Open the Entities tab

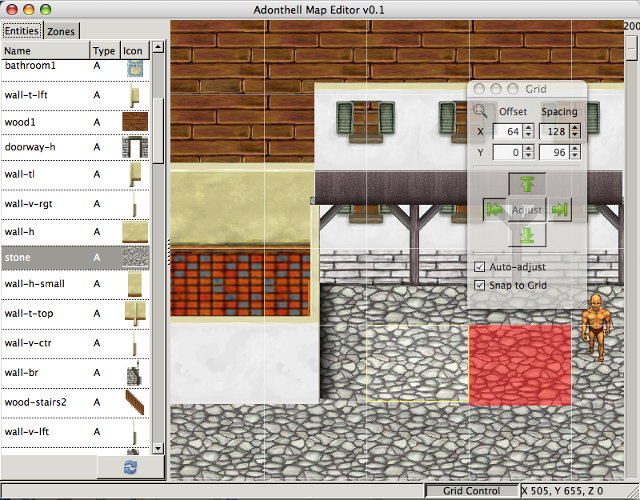21,32
